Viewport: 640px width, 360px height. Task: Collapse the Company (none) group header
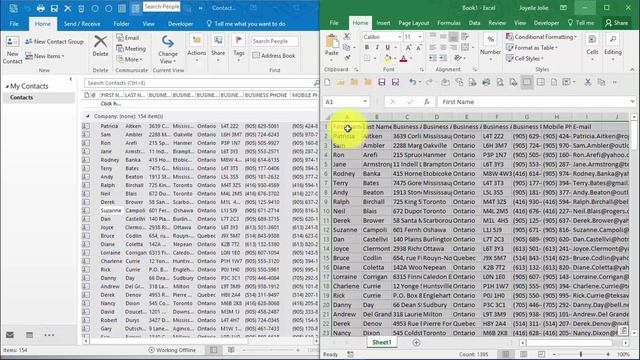coord(87,116)
